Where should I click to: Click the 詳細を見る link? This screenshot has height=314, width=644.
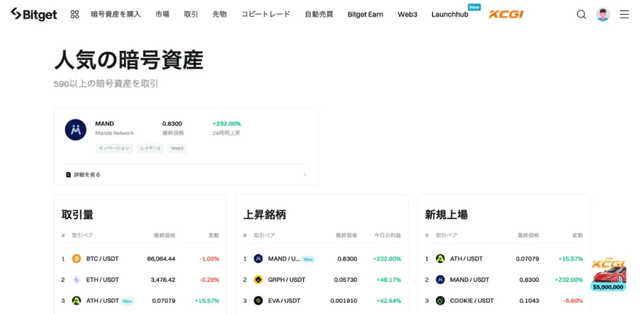click(87, 175)
